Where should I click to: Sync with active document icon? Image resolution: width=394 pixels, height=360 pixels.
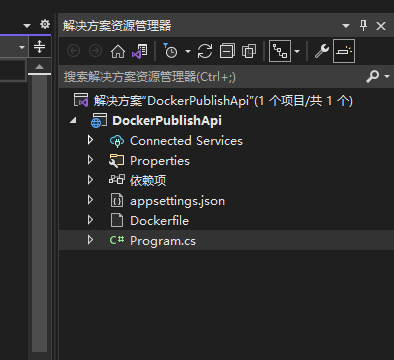[x=205, y=51]
